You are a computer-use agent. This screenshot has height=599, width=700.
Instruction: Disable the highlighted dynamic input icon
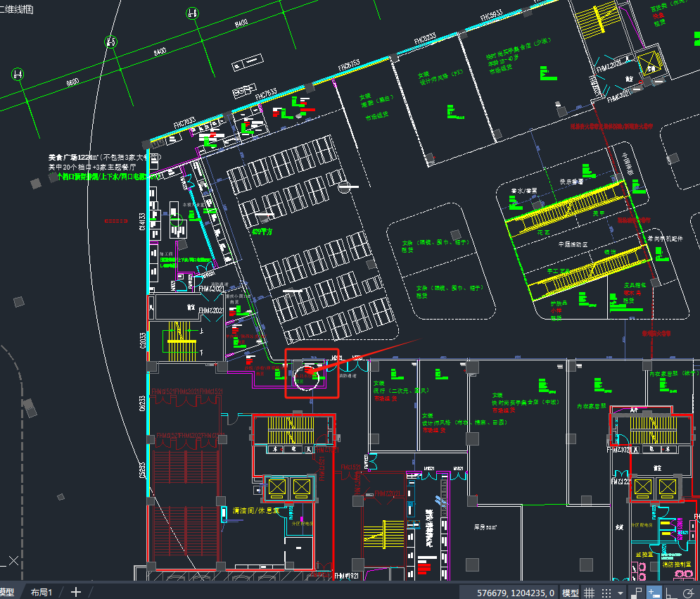point(654,593)
